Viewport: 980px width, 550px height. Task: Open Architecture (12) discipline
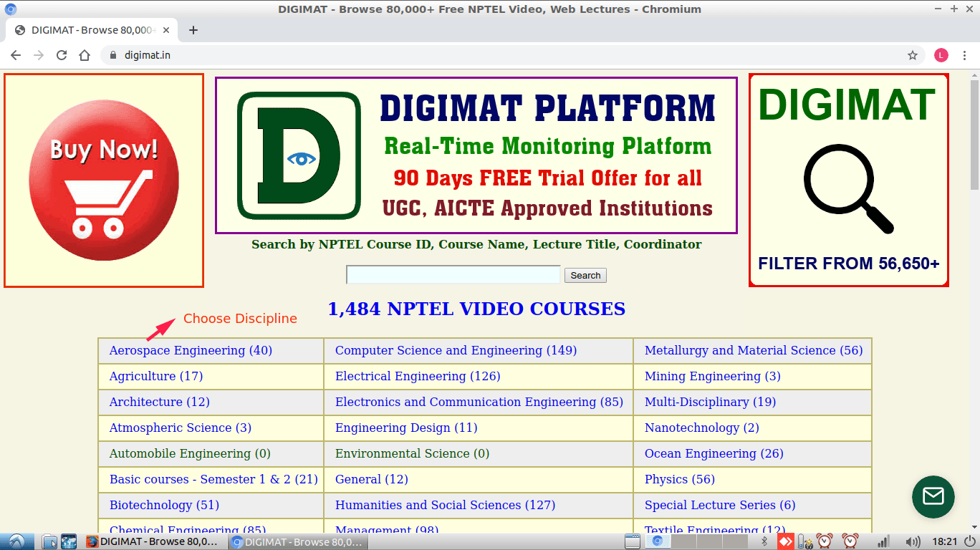(159, 402)
